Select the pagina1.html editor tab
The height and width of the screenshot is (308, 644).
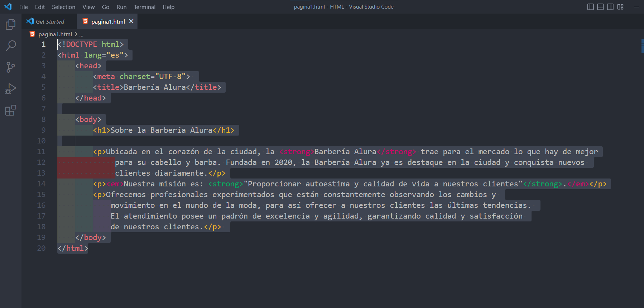click(108, 21)
